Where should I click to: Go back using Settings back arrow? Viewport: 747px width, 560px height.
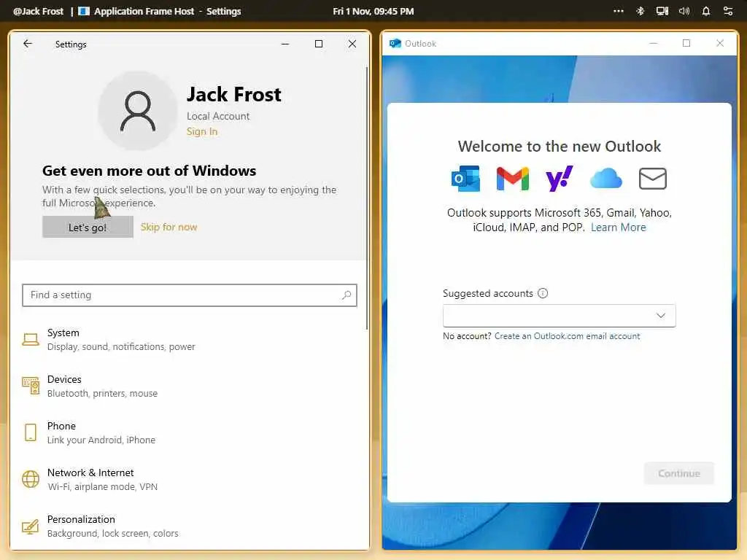point(28,44)
